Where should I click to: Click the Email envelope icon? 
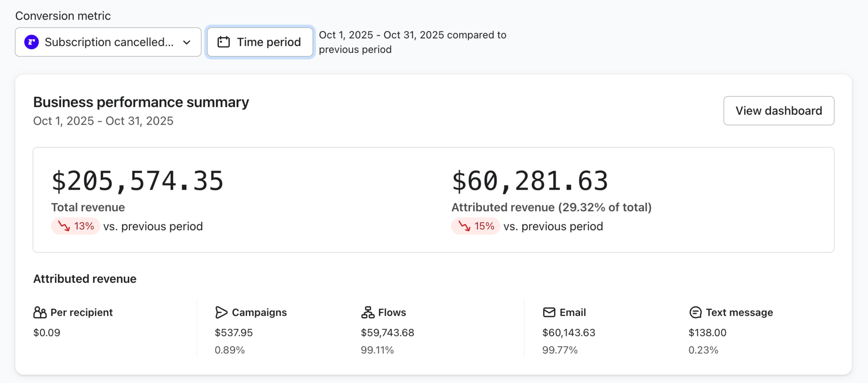tap(549, 313)
